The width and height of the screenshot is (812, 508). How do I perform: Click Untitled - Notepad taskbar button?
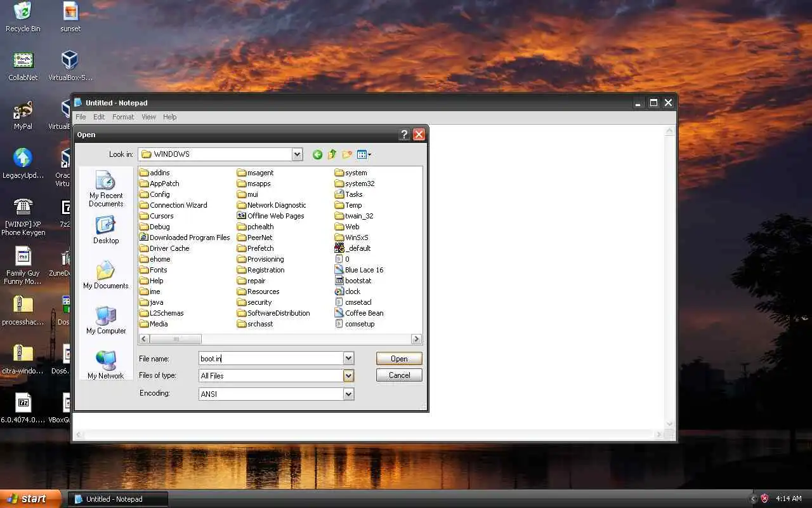tap(118, 499)
